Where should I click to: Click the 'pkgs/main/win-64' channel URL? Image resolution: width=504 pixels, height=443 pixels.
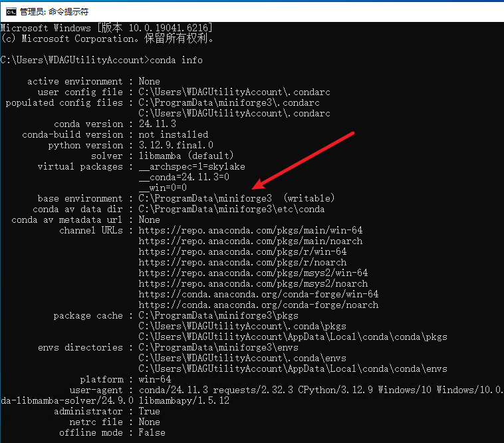251,230
